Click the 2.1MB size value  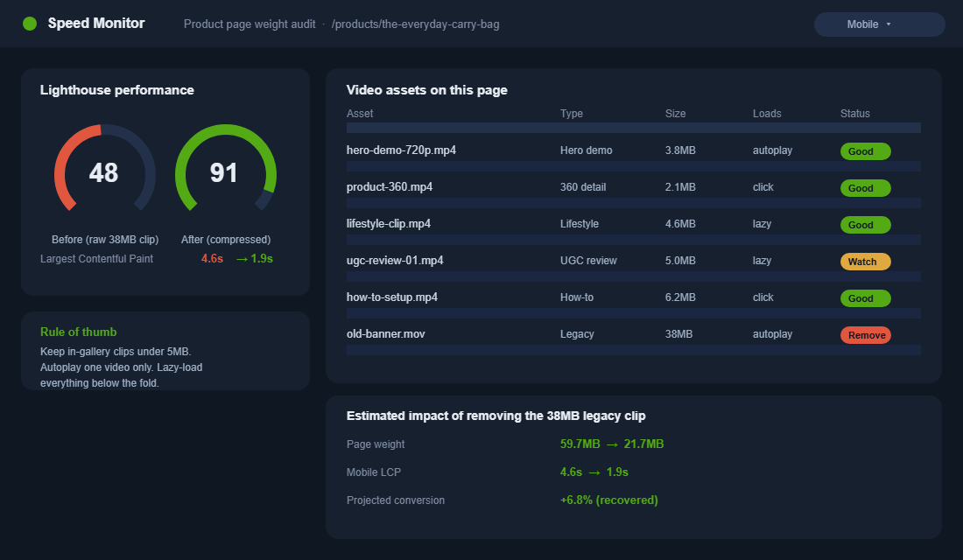pos(680,187)
